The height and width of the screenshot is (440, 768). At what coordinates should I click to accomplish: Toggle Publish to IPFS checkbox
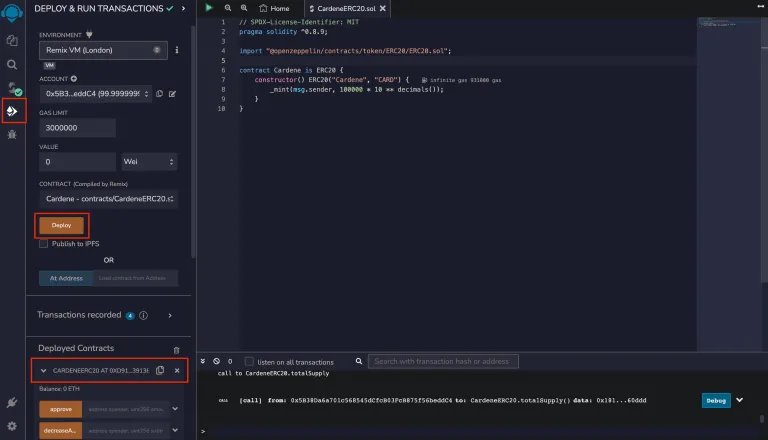[x=44, y=244]
